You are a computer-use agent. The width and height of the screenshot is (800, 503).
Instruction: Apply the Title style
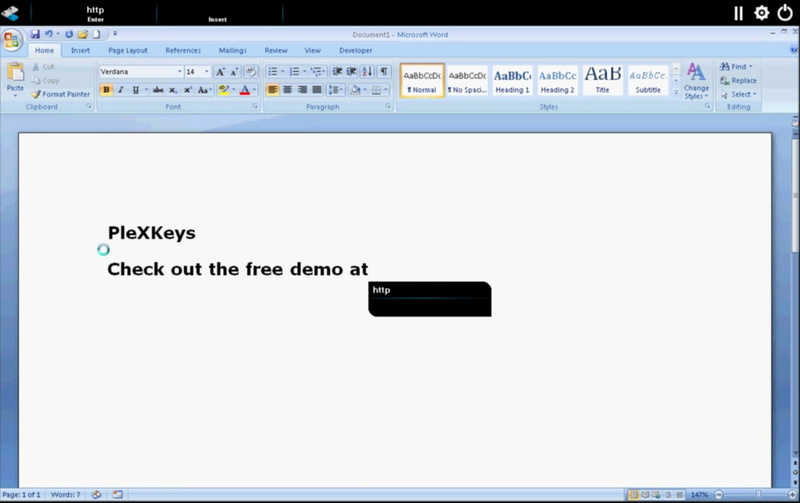pyautogui.click(x=603, y=80)
